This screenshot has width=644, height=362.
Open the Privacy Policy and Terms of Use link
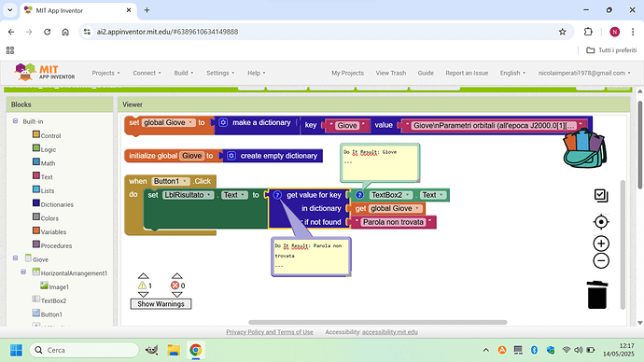[270, 332]
